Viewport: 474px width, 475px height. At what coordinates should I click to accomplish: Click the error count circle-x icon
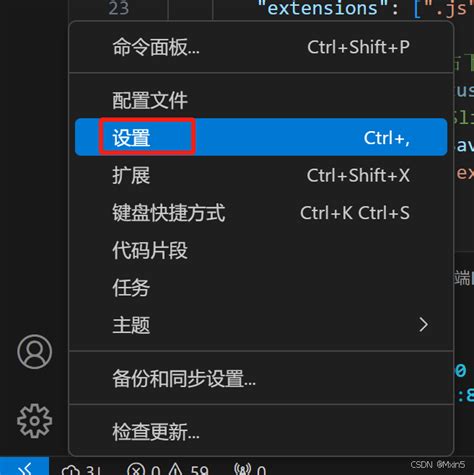pyautogui.click(x=136, y=470)
